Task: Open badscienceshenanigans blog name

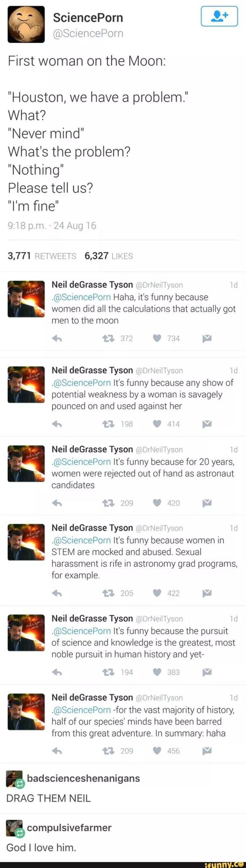Action: click(83, 778)
